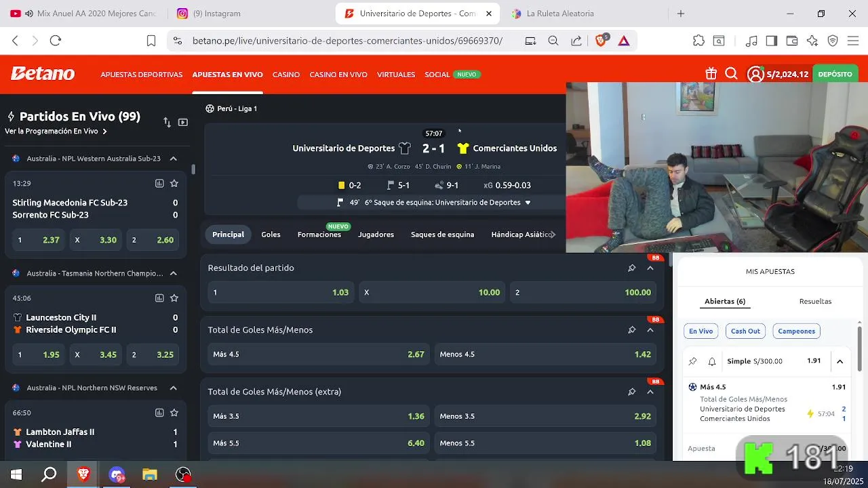Select Menos 3.5 odds 2.92
Image resolution: width=868 pixels, height=488 pixels.
tap(545, 416)
